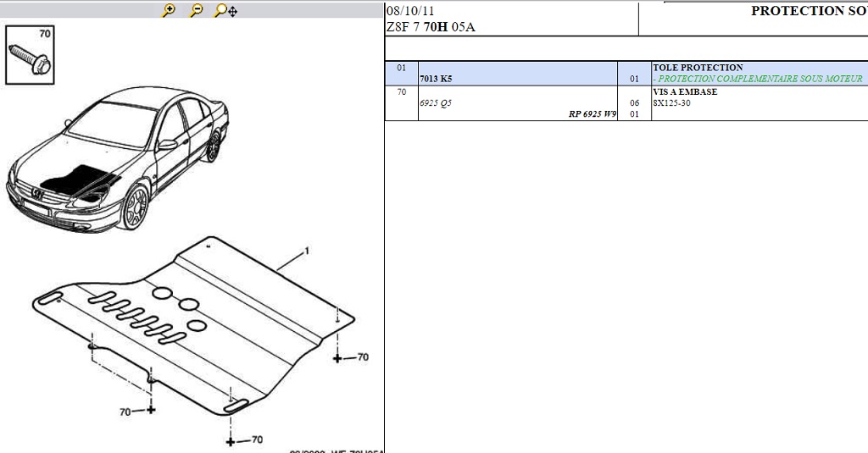Select part number 6925 Q5
Image resolution: width=868 pixels, height=453 pixels.
[x=436, y=103]
